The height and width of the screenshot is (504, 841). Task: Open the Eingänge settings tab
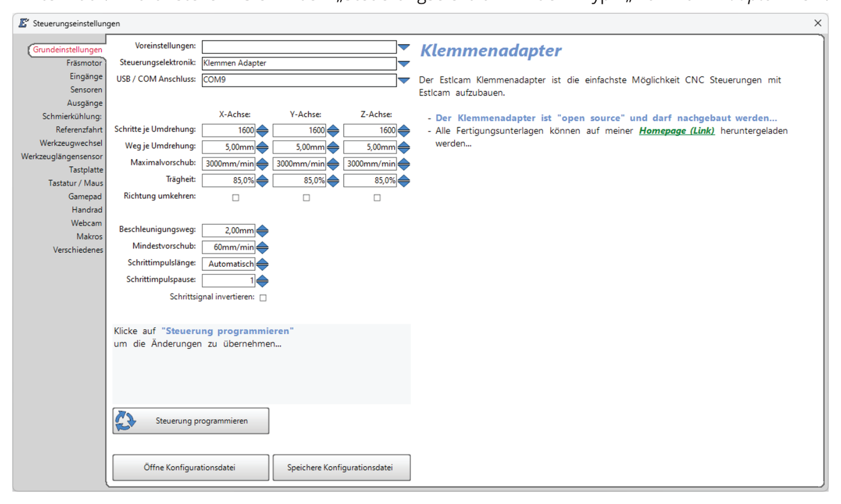tap(86, 76)
